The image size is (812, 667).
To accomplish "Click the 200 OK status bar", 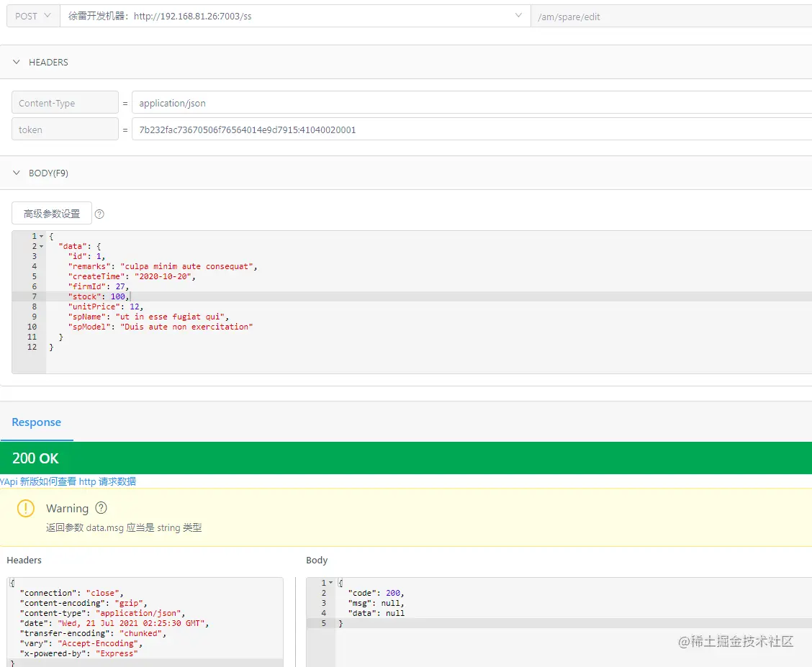I will click(406, 458).
